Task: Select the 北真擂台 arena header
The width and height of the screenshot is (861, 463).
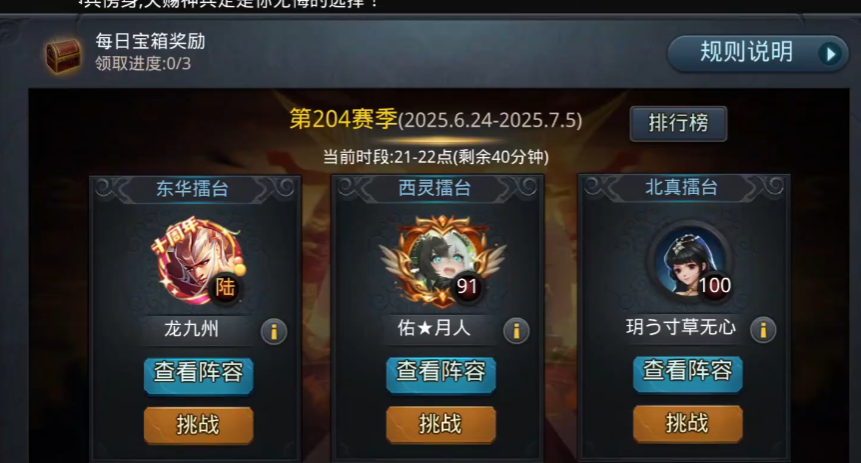Action: click(682, 187)
